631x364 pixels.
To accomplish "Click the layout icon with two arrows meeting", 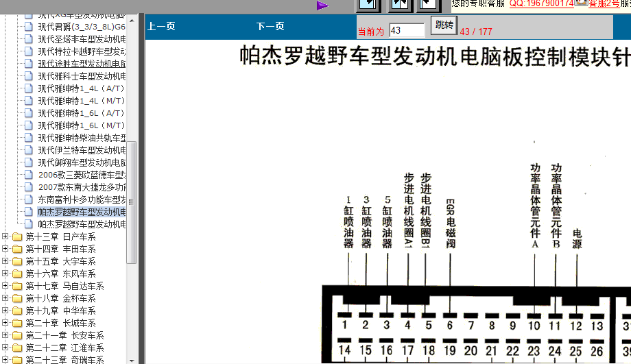I will point(400,4).
